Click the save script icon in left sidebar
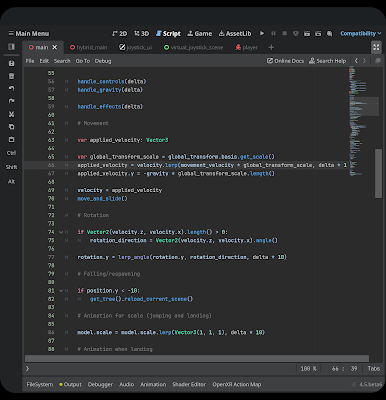Screen dimensions: 386x400 pos(11,63)
